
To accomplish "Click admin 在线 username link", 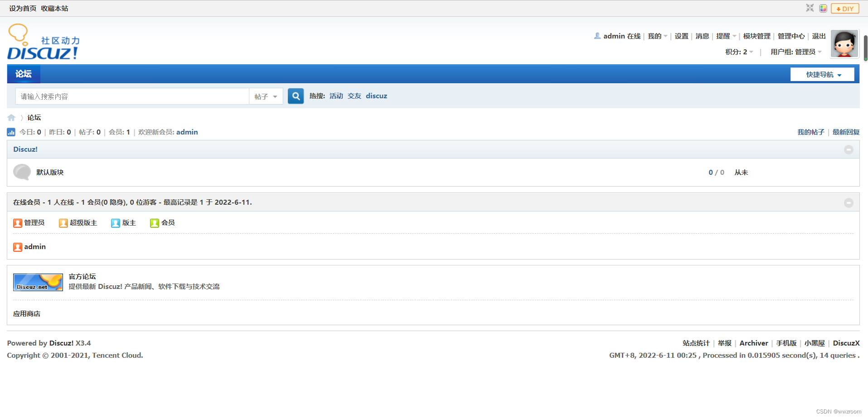I will point(622,36).
